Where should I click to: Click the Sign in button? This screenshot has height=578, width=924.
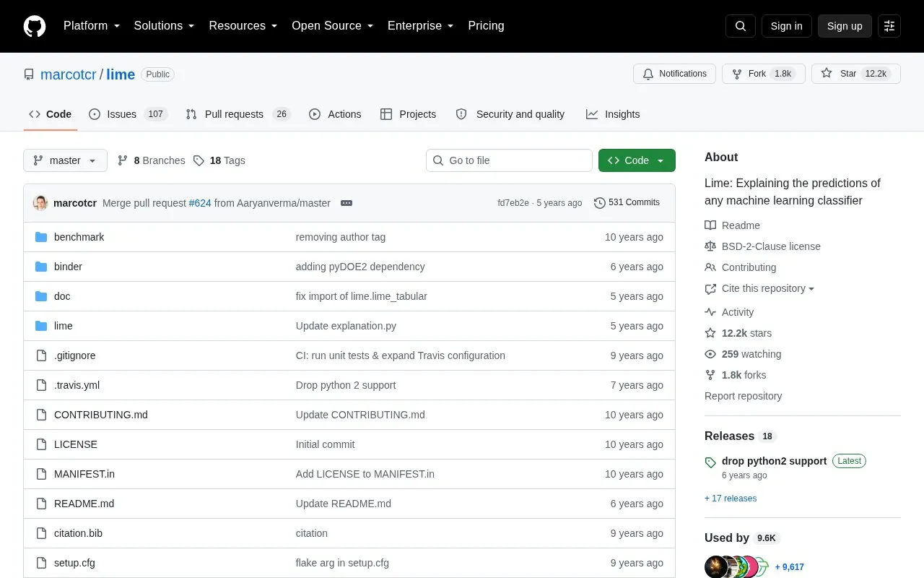(786, 26)
